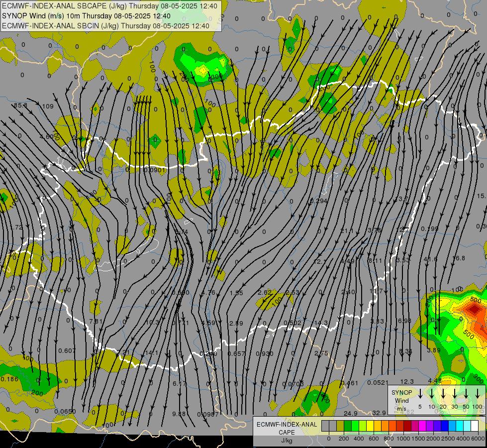Click the 'CAPE' label in the color legend

pyautogui.click(x=287, y=432)
